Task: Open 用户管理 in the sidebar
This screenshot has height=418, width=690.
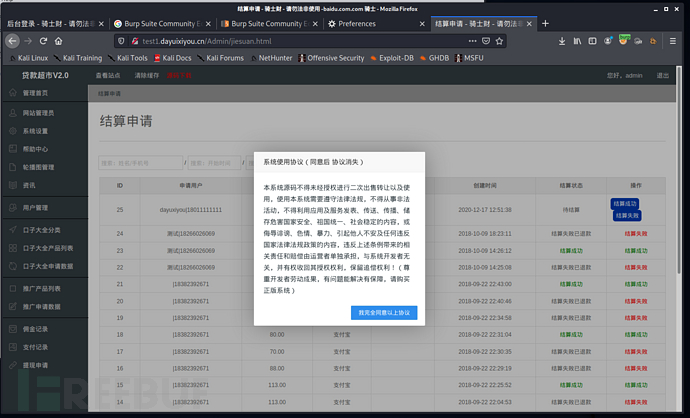Action: (x=36, y=208)
